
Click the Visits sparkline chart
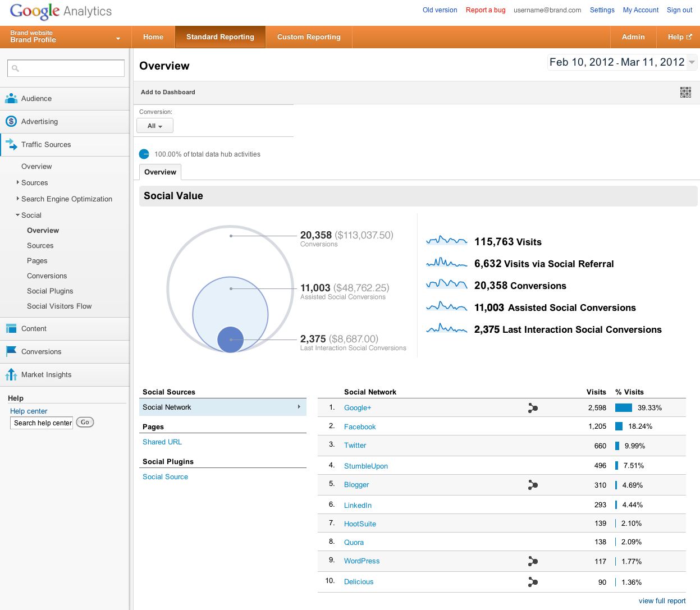[x=447, y=241]
